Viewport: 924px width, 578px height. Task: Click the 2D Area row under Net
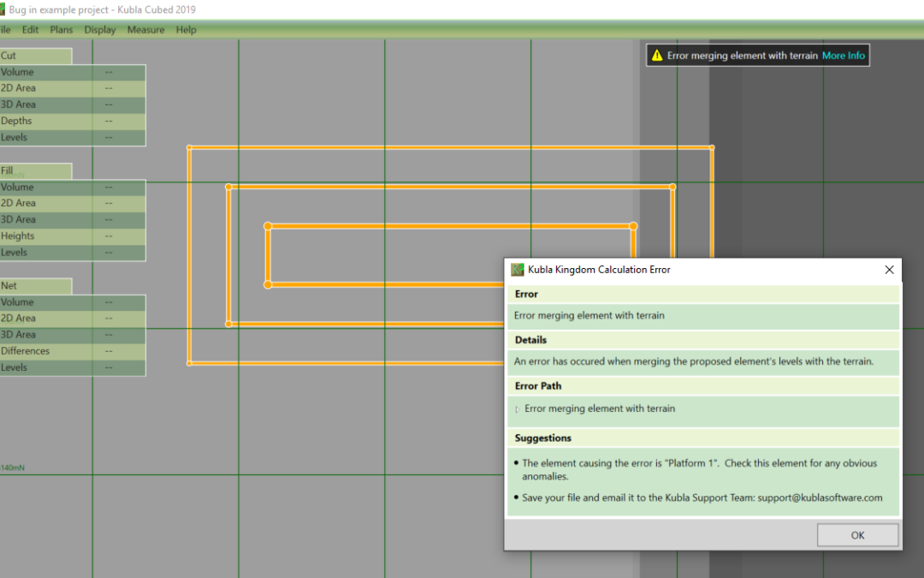73,319
